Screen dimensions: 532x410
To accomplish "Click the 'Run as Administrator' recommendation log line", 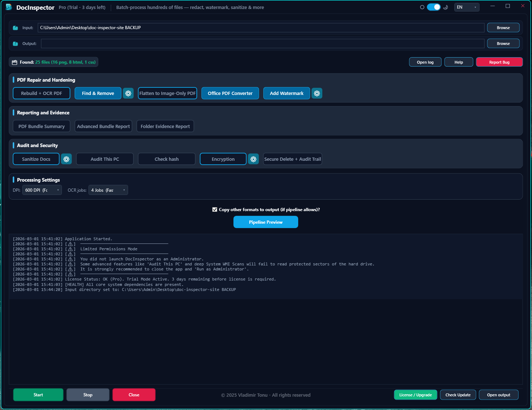I will (131, 269).
